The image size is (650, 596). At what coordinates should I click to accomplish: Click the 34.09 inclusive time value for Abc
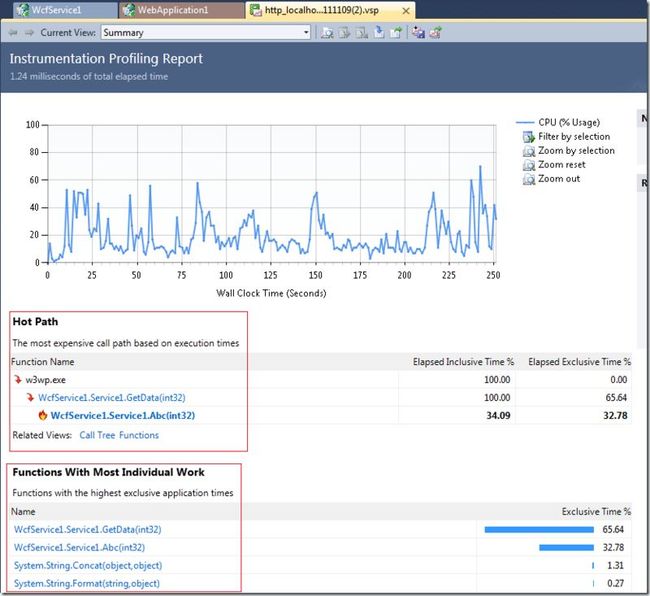coord(498,415)
